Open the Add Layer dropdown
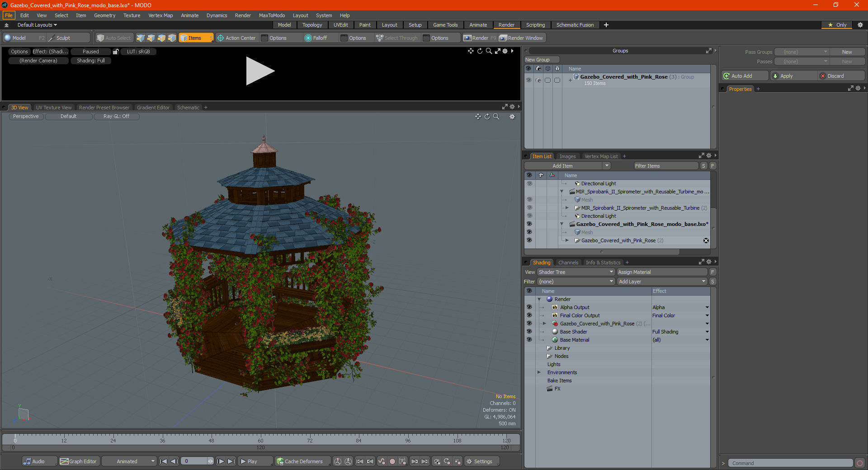The image size is (868, 470). [662, 282]
